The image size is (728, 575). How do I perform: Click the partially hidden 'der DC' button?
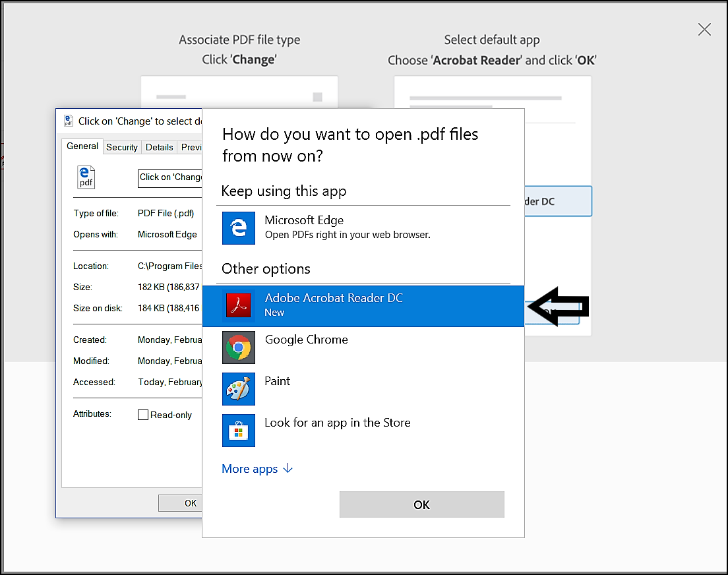[558, 201]
